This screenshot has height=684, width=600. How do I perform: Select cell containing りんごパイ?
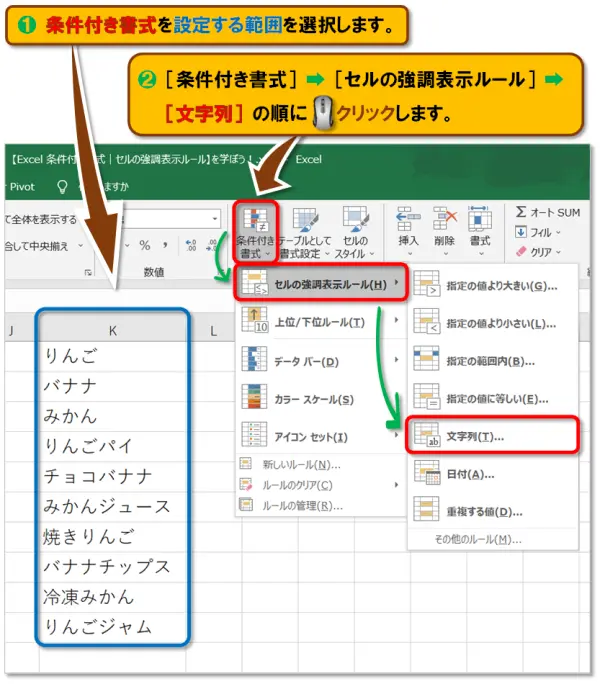[x=113, y=447]
